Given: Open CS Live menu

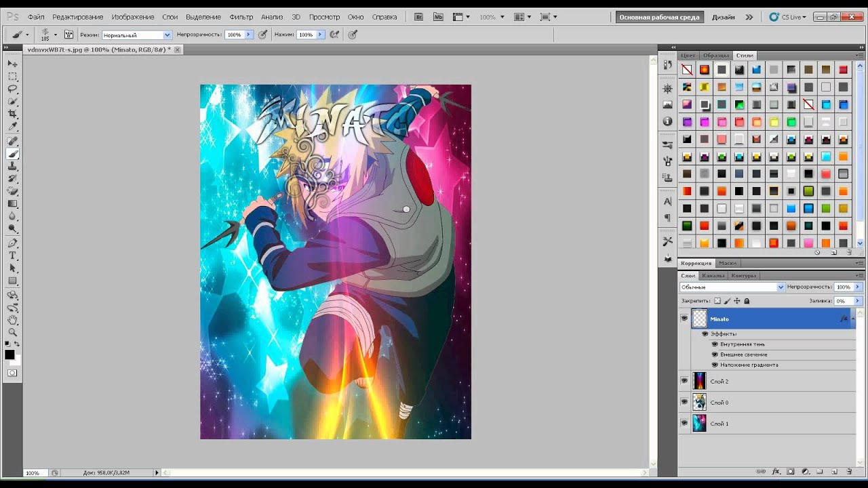Looking at the screenshot, I should coord(789,17).
